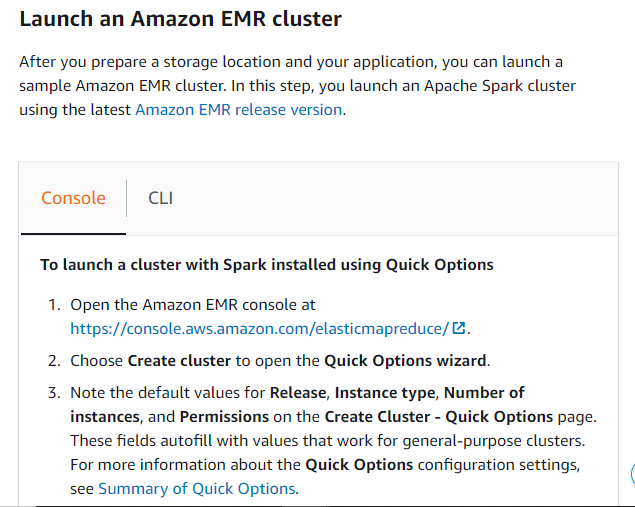This screenshot has height=507, width=635.
Task: Click the partial circular icon at right edge
Action: tap(633, 473)
